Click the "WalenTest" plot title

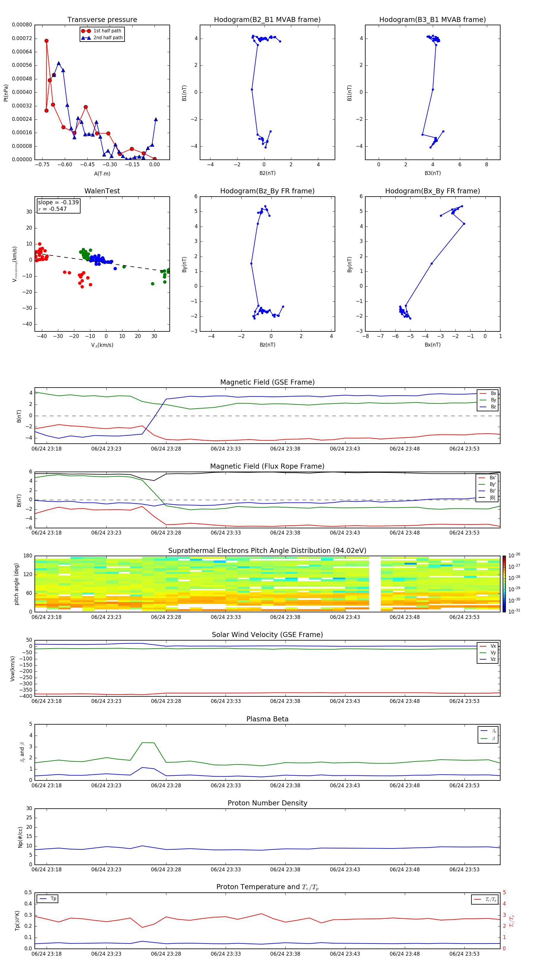point(102,191)
